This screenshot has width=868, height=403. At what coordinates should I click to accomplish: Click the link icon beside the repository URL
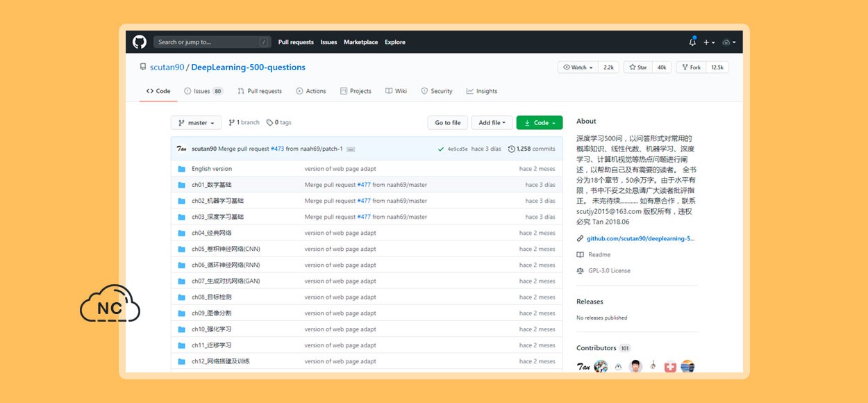click(x=581, y=239)
